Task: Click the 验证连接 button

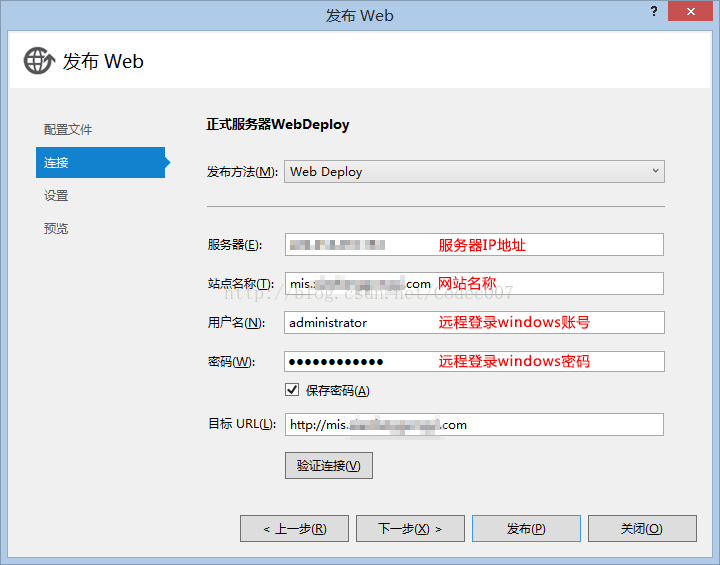Action: point(328,465)
